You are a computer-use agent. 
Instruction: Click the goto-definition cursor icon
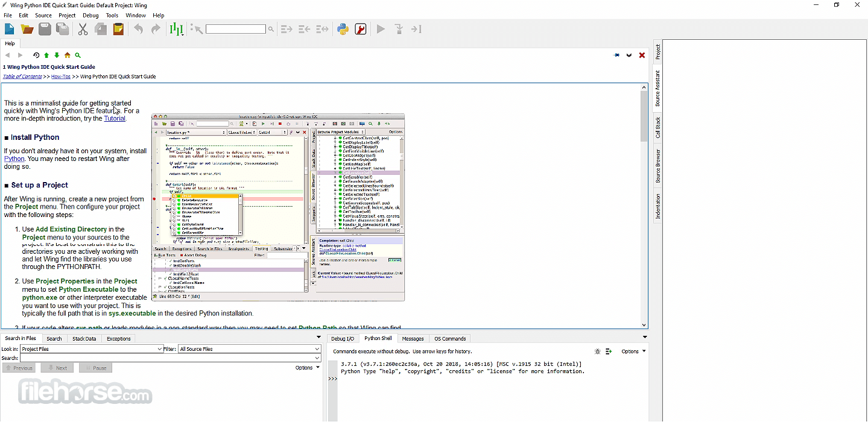(x=197, y=29)
